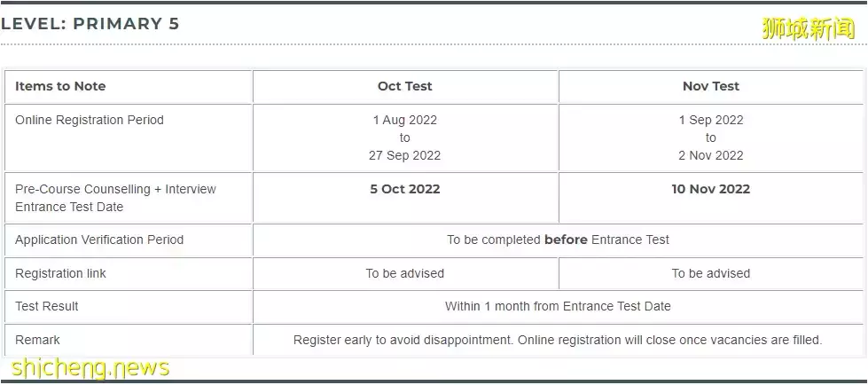Click the LEVEL: PRIMARY 5 heading
The width and height of the screenshot is (868, 385).
(x=90, y=24)
